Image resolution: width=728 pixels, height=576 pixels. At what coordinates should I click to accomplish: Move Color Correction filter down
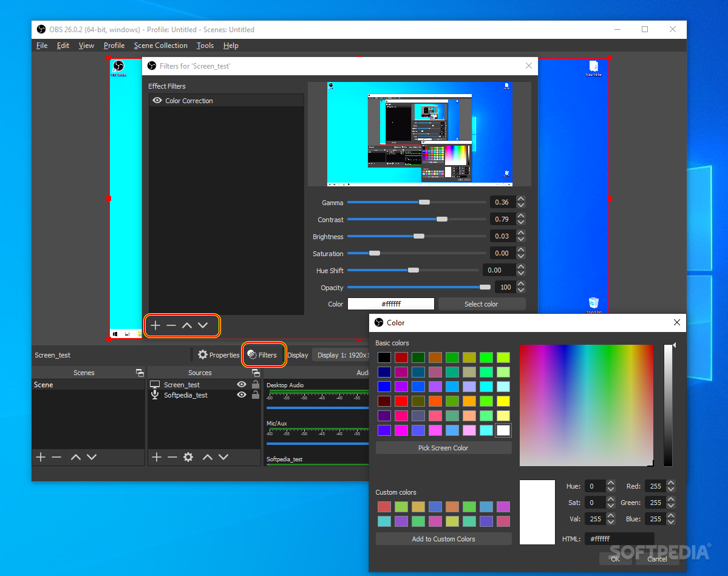click(x=203, y=325)
